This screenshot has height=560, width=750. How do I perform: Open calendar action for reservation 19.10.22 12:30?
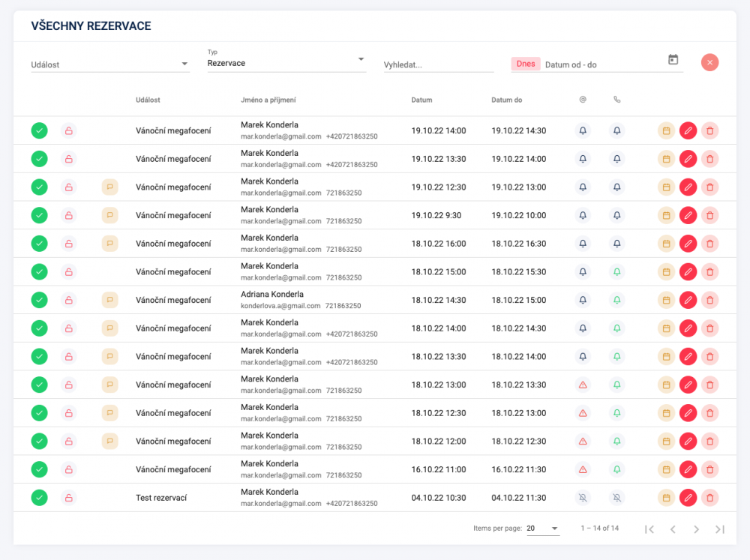tap(666, 187)
